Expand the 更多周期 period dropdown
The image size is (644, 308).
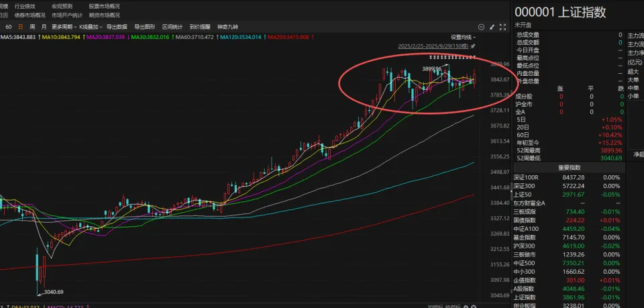(x=63, y=26)
